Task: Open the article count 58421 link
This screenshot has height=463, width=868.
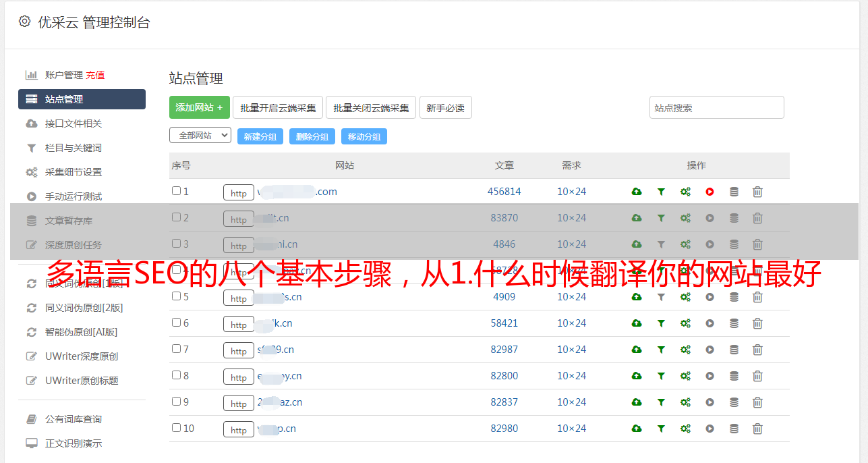Action: click(x=504, y=323)
